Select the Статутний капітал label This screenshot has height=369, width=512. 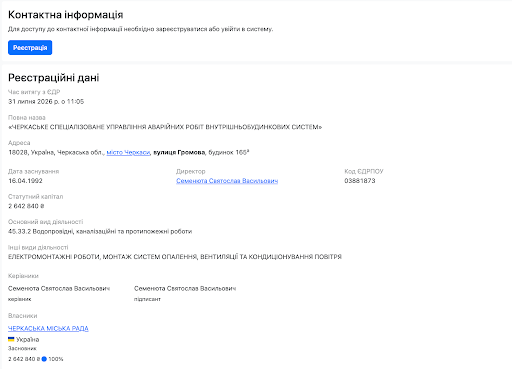pyautogui.click(x=35, y=197)
